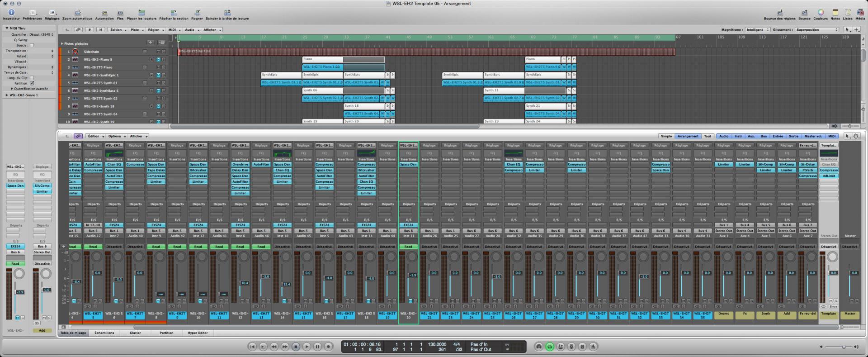Solo the Sidechain track

pos(164,52)
